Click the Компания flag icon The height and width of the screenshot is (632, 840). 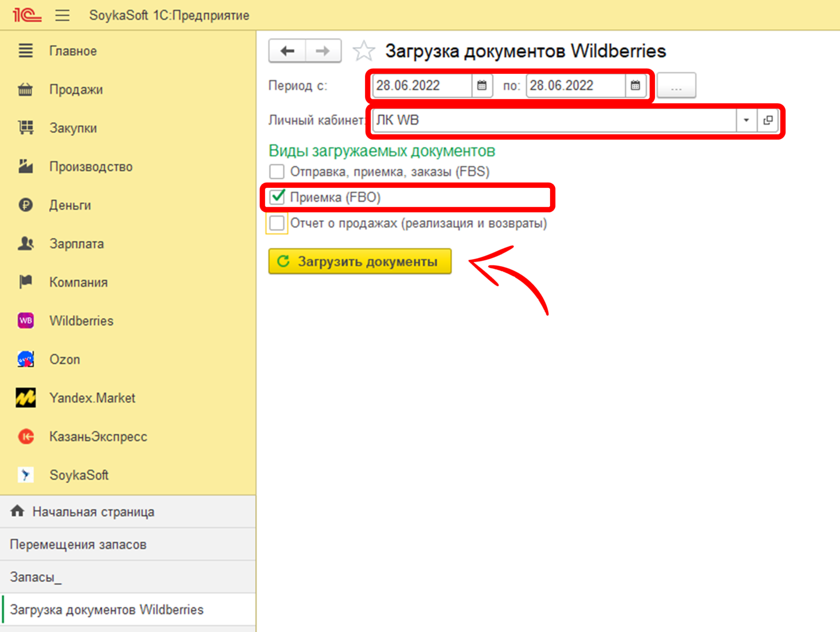pyautogui.click(x=25, y=282)
